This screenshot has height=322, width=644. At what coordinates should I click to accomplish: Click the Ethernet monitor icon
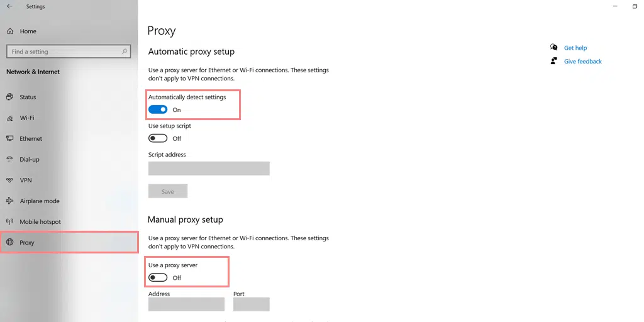coord(9,138)
